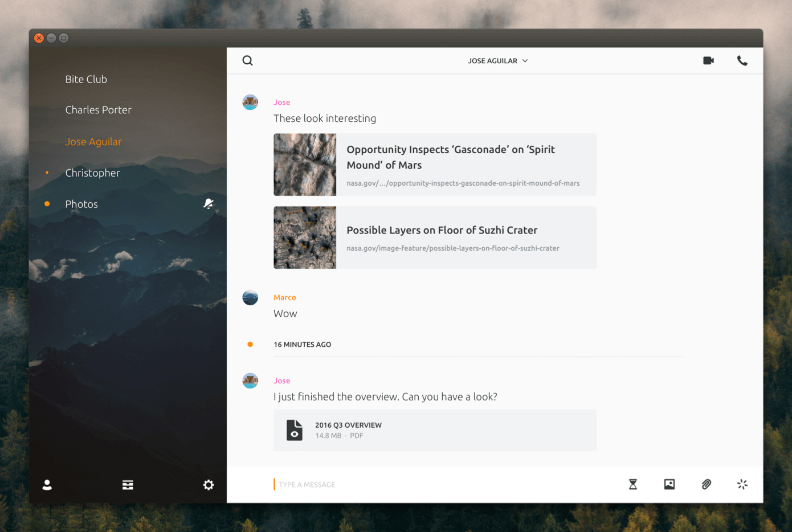This screenshot has height=532, width=792.
Task: Attach a file with paperclip icon
Action: tap(706, 484)
